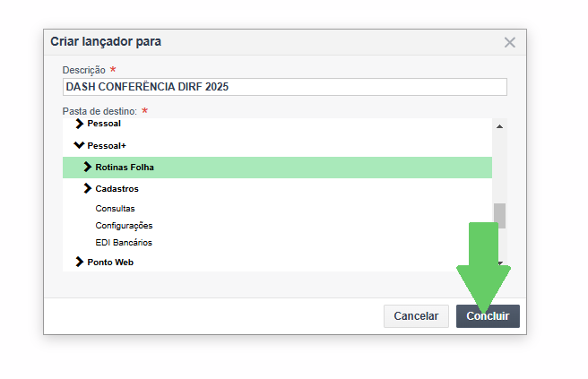Select Consultas in the folder tree

[x=115, y=209]
